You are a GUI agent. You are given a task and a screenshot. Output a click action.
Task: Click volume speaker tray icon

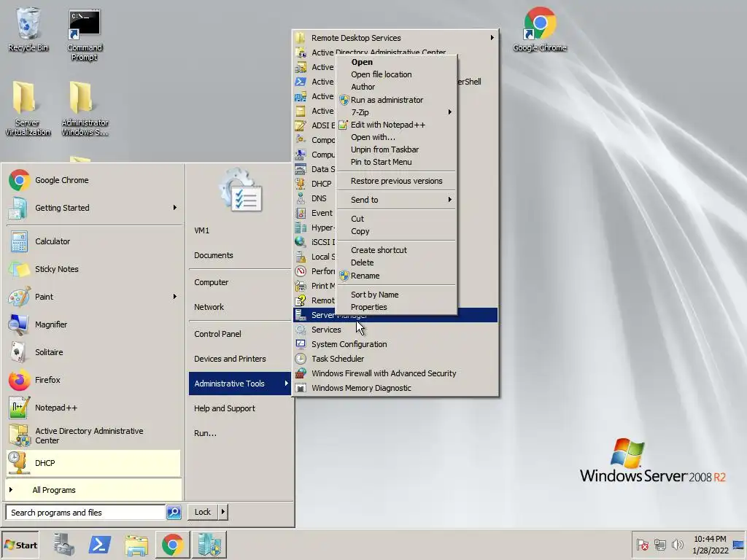677,545
